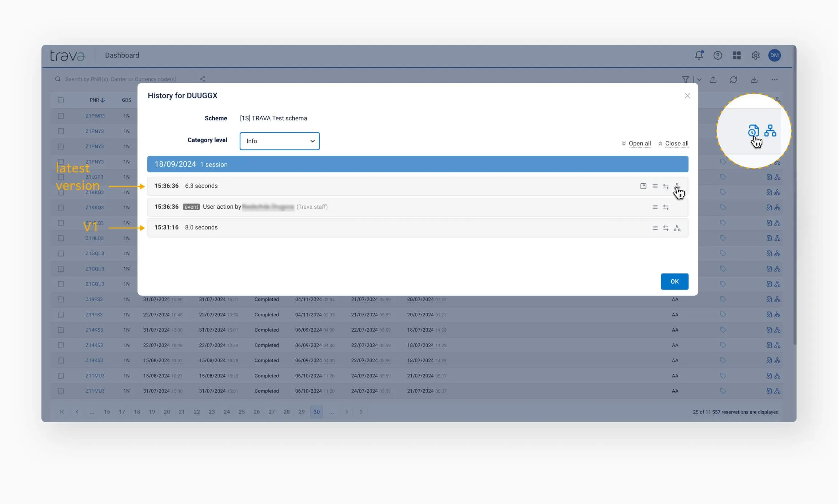Image resolution: width=838 pixels, height=504 pixels.
Task: Click the notifications bell icon
Action: [x=699, y=55]
